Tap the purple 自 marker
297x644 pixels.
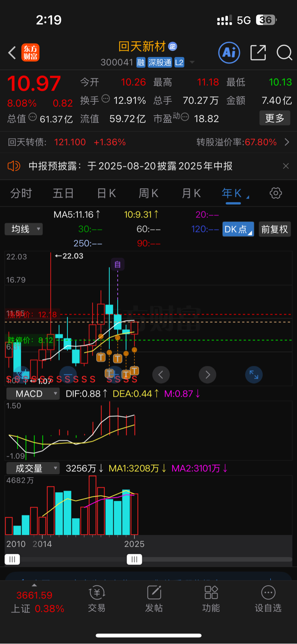click(x=118, y=264)
